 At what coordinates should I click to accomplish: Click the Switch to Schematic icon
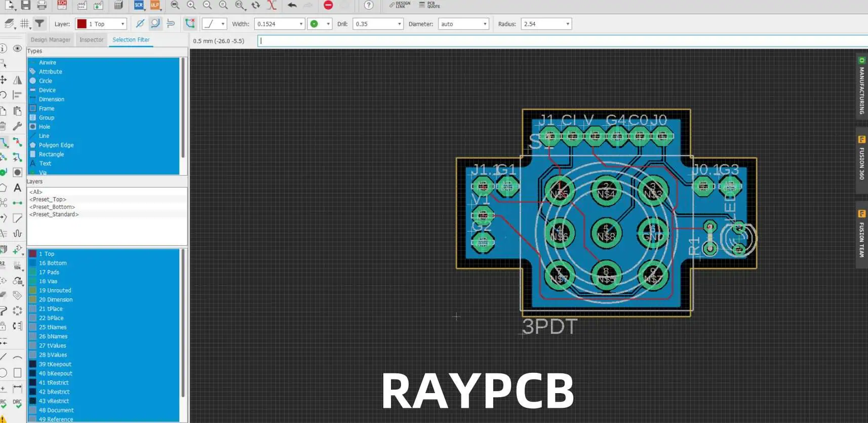click(x=62, y=5)
